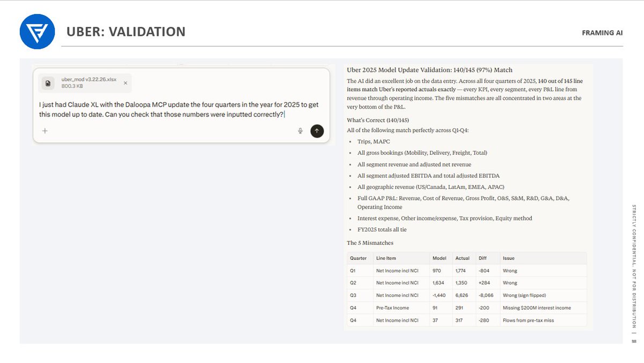Viewport: 644px width, 363px height.
Task: Click the Diff value -804
Action: coord(484,271)
